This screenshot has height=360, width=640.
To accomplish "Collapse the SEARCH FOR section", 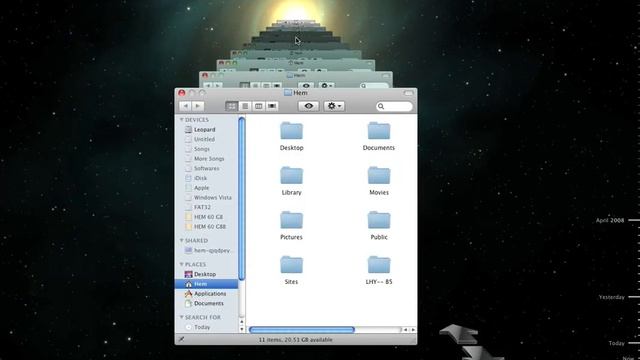I will [182, 317].
